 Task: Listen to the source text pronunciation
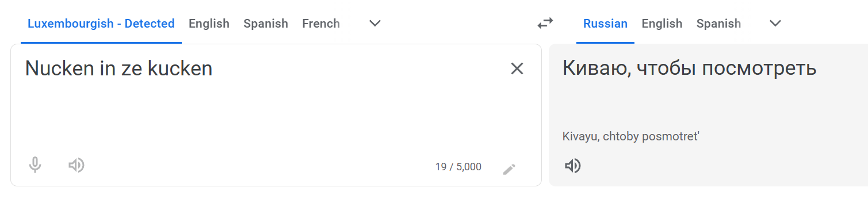coord(77,166)
